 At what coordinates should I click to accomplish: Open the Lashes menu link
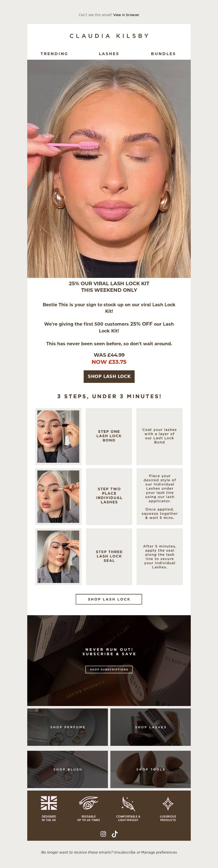pos(109,53)
